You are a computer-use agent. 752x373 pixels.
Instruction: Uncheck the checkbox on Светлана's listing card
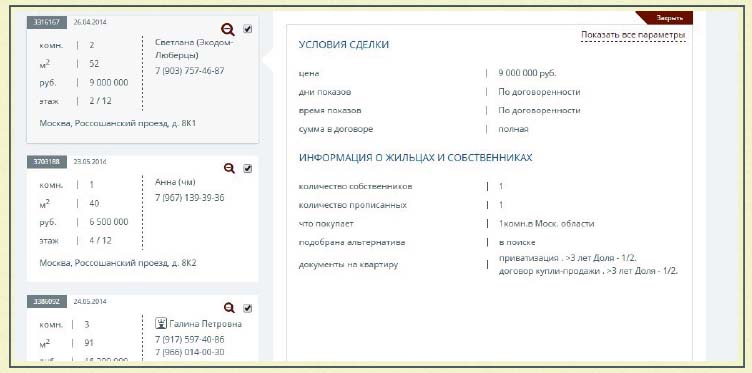click(247, 29)
